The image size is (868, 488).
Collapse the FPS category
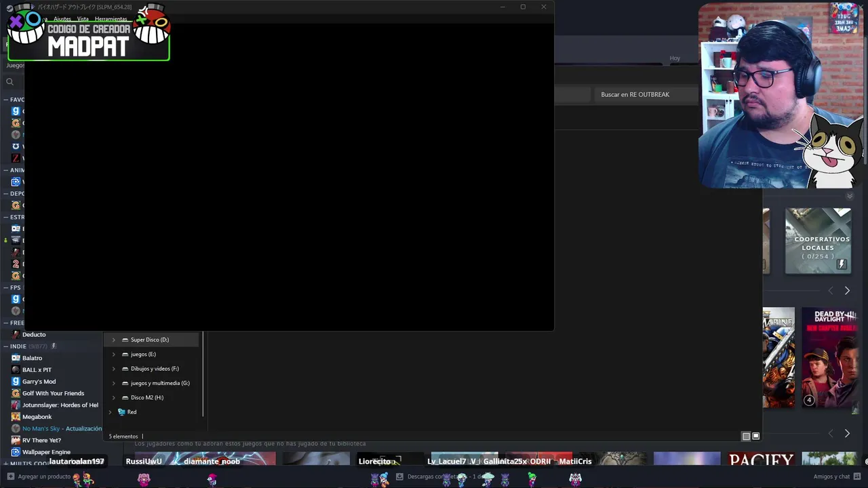pos(5,287)
